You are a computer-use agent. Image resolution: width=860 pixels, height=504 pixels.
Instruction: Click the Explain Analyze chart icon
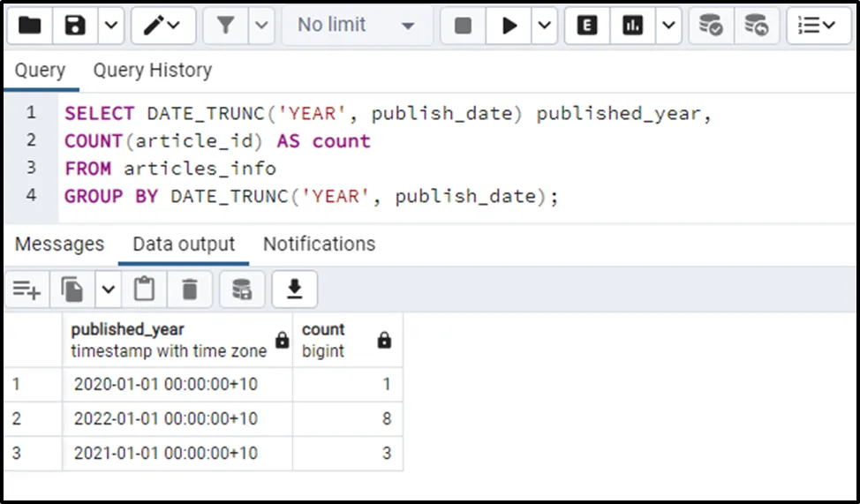pyautogui.click(x=632, y=26)
